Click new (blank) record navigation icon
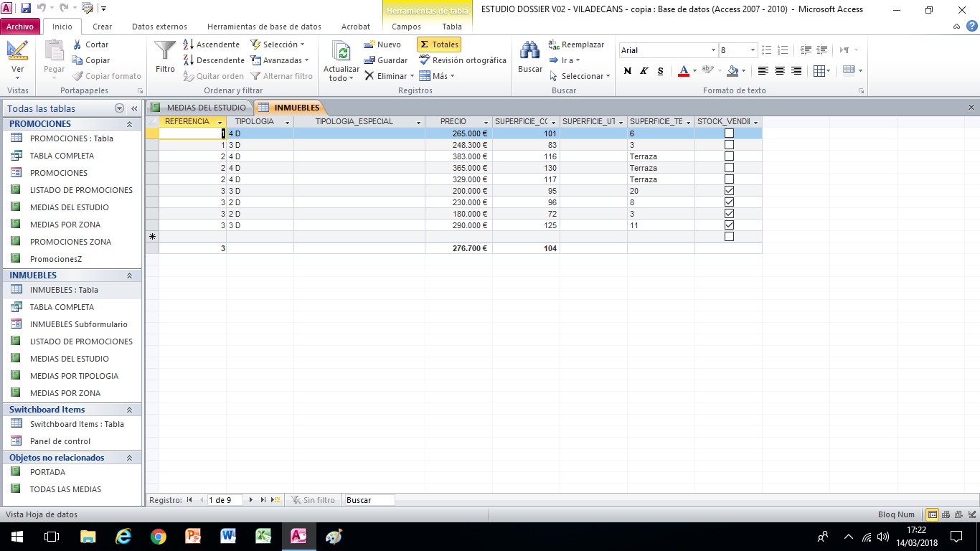Image resolution: width=980 pixels, height=551 pixels. 276,500
